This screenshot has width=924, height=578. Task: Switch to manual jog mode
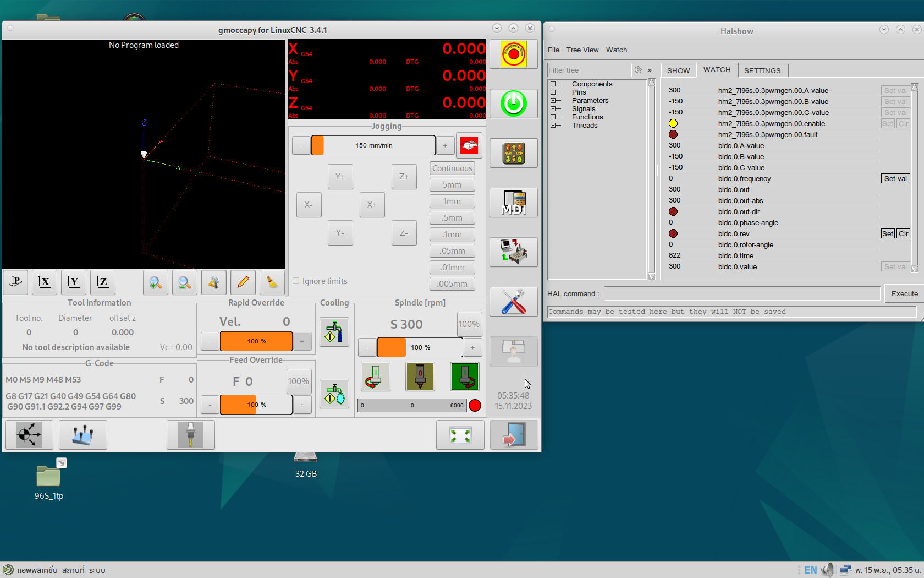click(x=513, y=153)
